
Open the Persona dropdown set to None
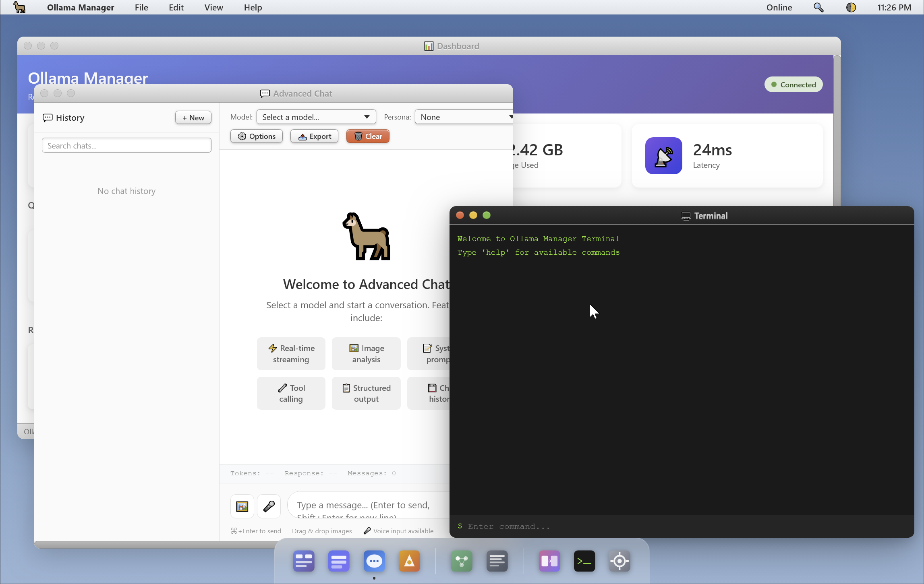point(464,117)
